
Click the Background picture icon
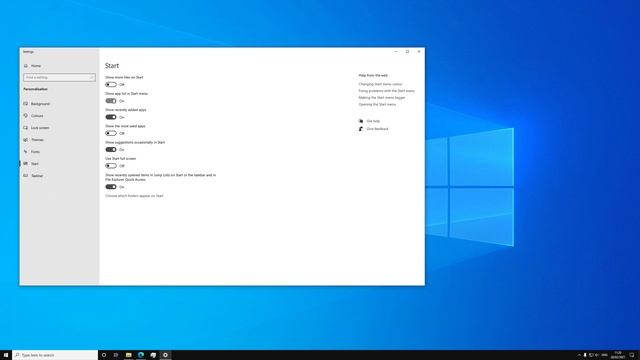[26, 104]
